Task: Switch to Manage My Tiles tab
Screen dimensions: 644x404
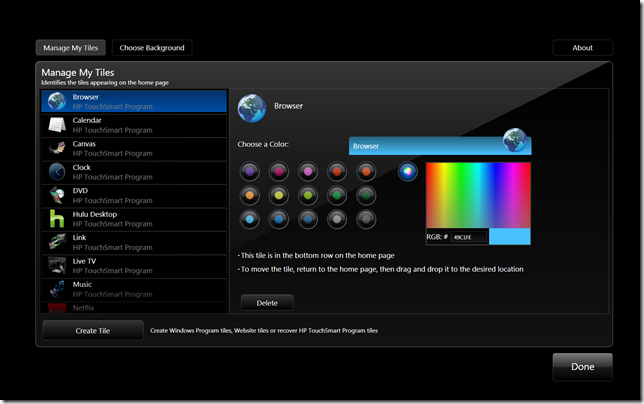Action: point(71,48)
